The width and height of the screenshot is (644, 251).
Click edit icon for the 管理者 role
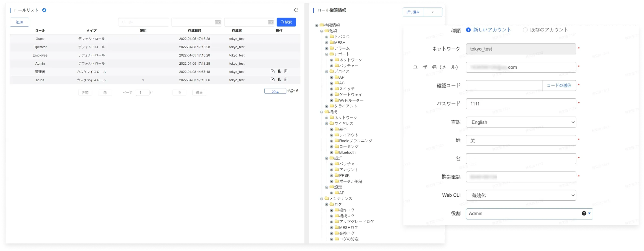[x=272, y=71]
